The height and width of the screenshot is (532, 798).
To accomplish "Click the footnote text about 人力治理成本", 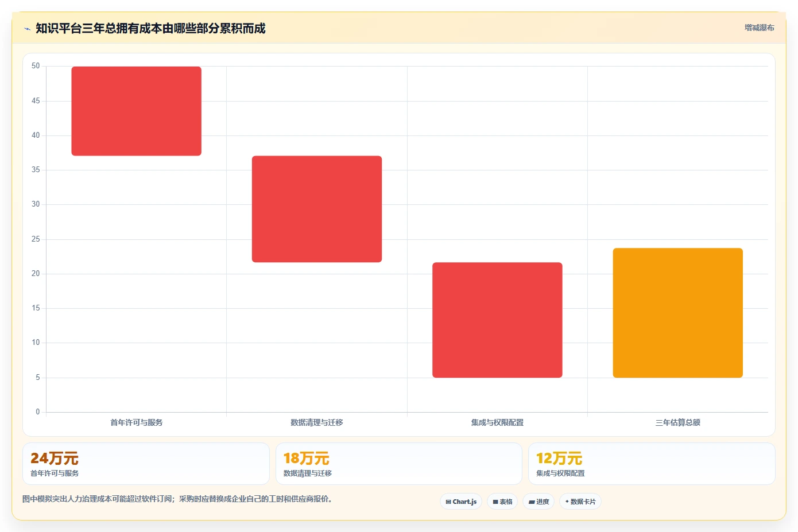I will 177,499.
